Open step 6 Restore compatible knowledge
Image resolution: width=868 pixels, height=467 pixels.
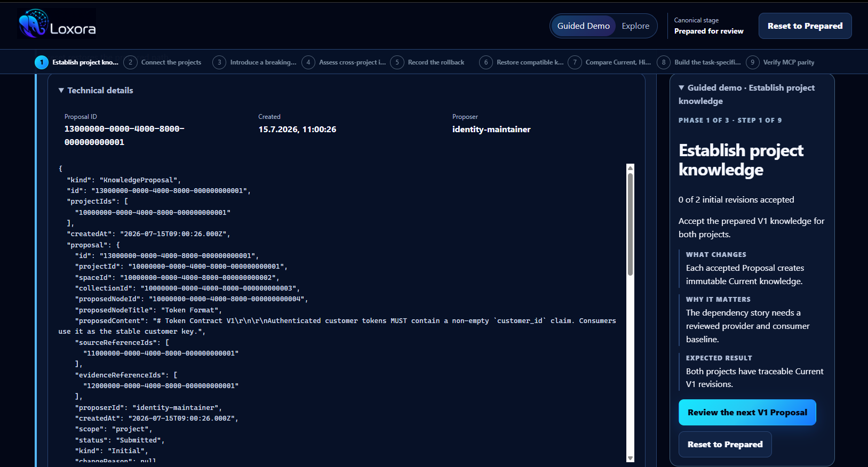coord(521,62)
